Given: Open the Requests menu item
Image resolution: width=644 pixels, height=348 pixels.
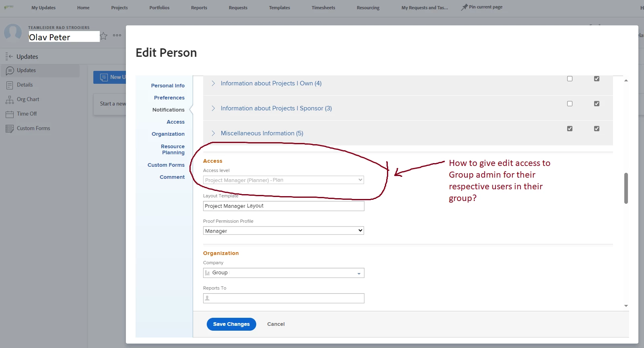Looking at the screenshot, I should coord(238,8).
